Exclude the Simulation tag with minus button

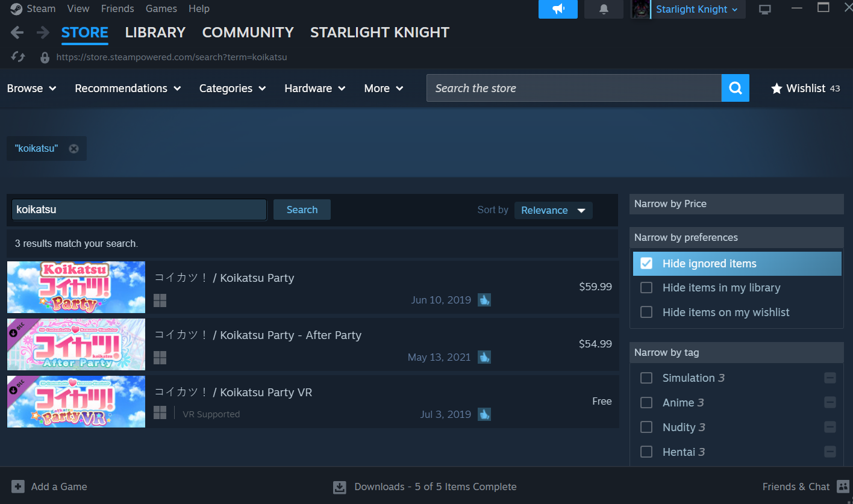pyautogui.click(x=830, y=378)
